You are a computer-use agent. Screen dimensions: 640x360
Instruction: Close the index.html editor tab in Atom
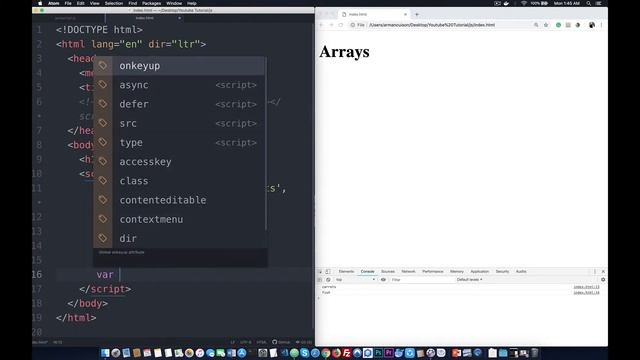point(179,18)
